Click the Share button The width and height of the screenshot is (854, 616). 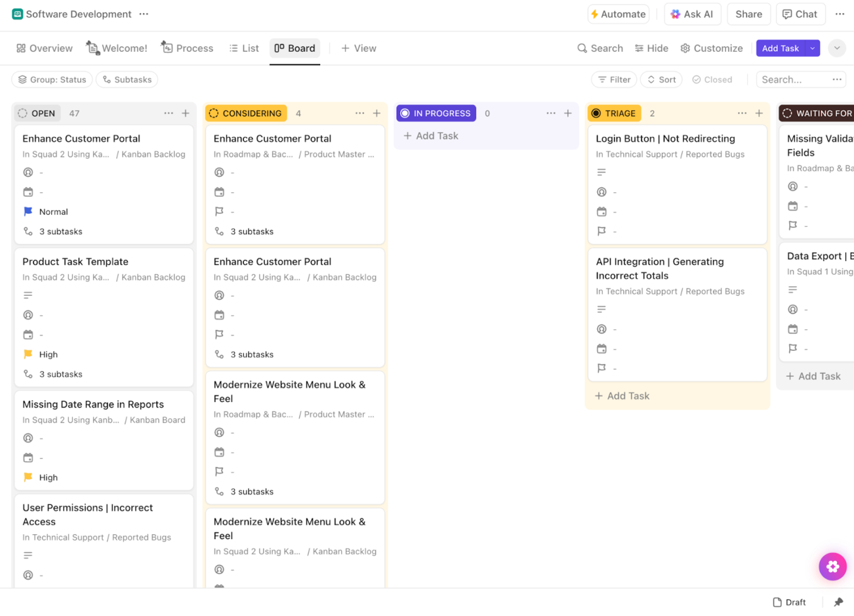tap(748, 13)
